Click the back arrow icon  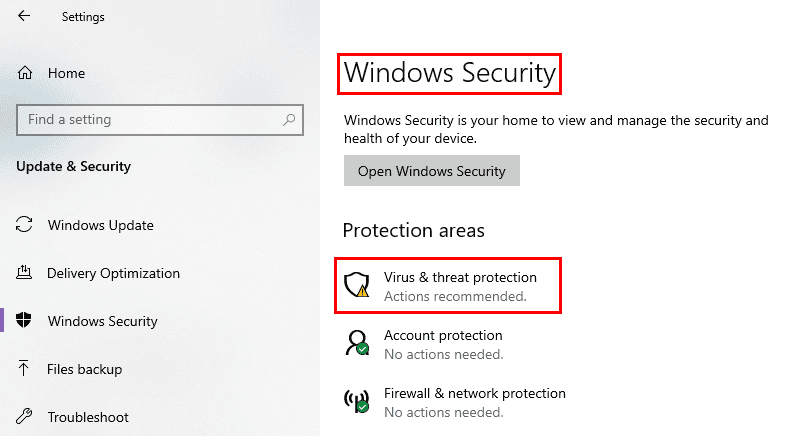pyautogui.click(x=24, y=16)
